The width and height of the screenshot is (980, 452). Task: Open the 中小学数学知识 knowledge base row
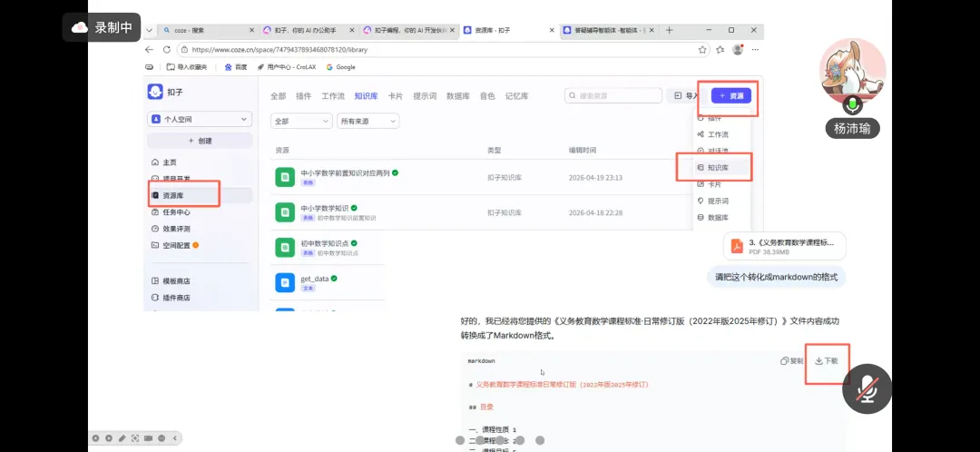(481, 212)
